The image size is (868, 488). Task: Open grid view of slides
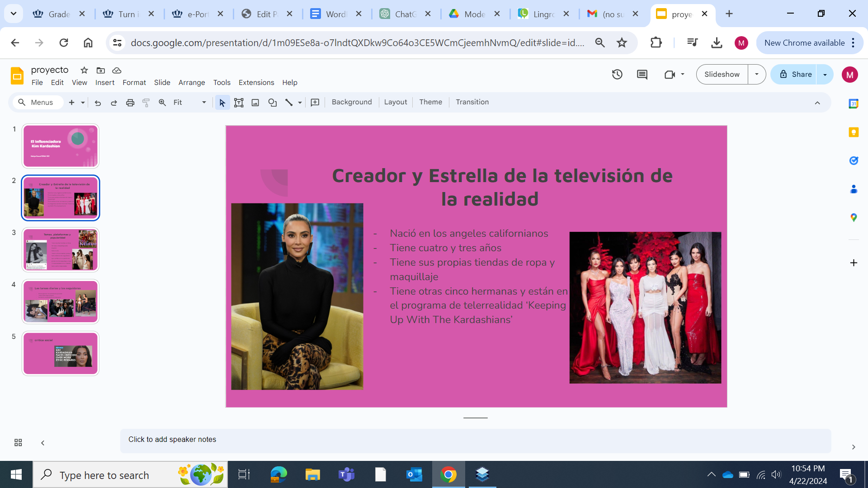click(x=18, y=443)
